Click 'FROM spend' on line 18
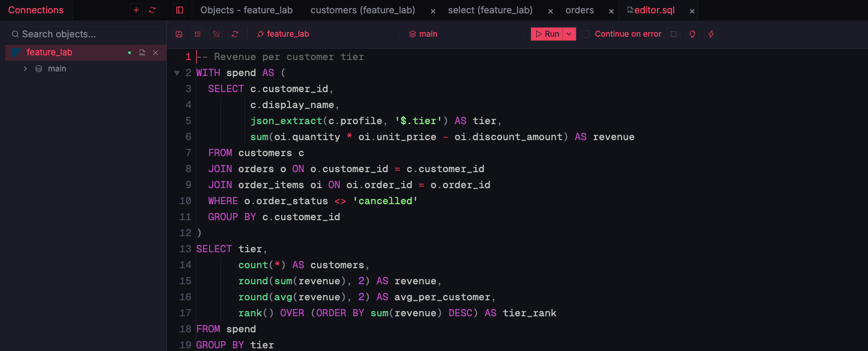 tap(226, 329)
